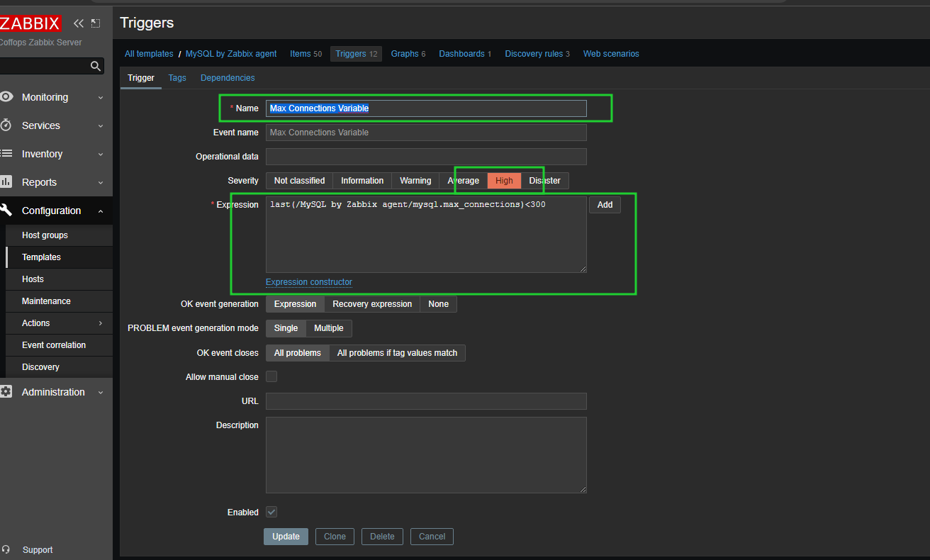This screenshot has width=930, height=560.
Task: Expand the Services menu chevron
Action: pos(100,125)
